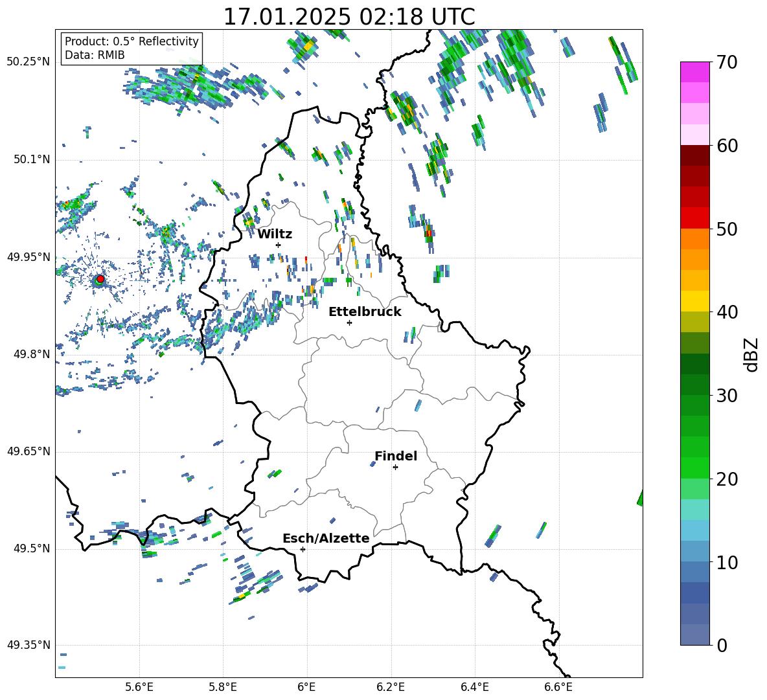The width and height of the screenshot is (767, 700).
Task: Click the Data: RMIB text
Action: coord(95,55)
